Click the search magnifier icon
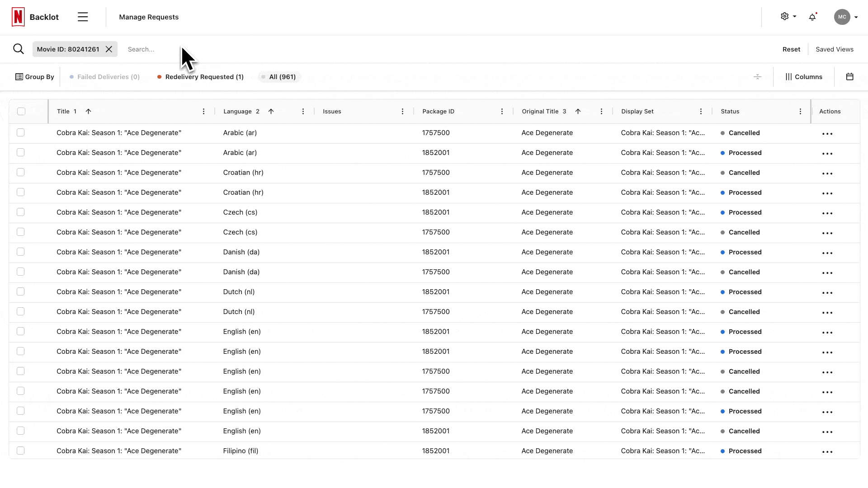 tap(19, 49)
